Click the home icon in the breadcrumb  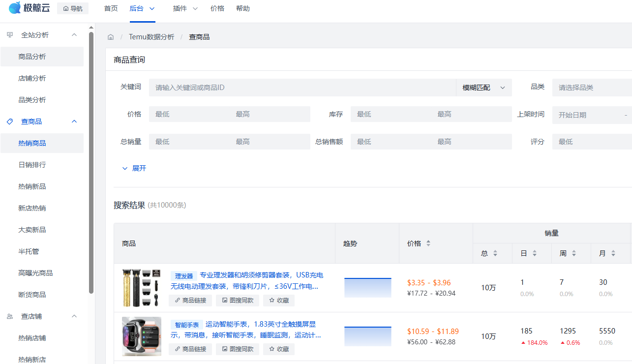(x=110, y=36)
